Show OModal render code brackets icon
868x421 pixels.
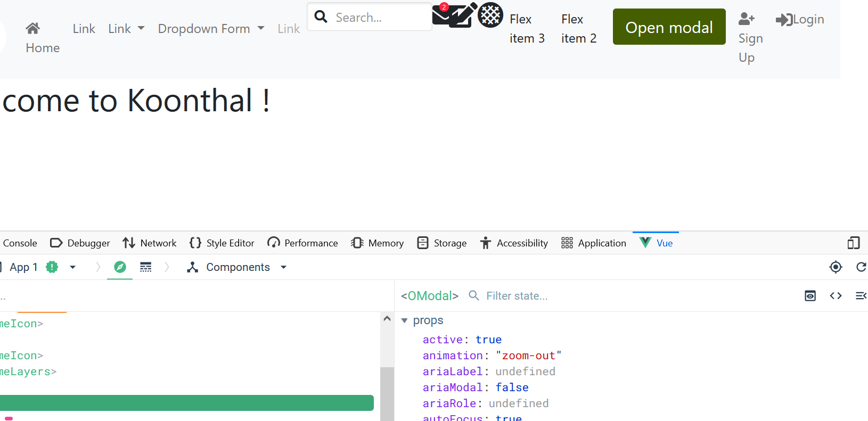tap(836, 296)
